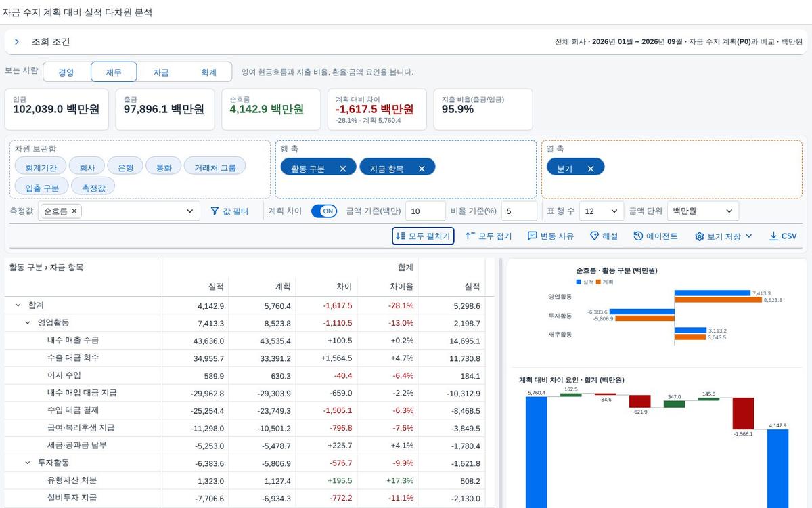Screen dimensions: 812x508
Task: Select the 세금·공과금 납부 row
Action: [x=249, y=446]
